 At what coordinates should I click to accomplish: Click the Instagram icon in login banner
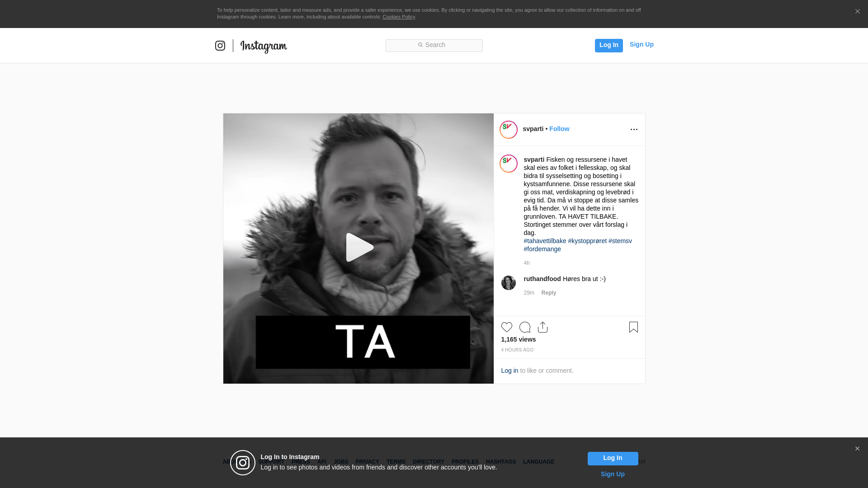(x=243, y=463)
